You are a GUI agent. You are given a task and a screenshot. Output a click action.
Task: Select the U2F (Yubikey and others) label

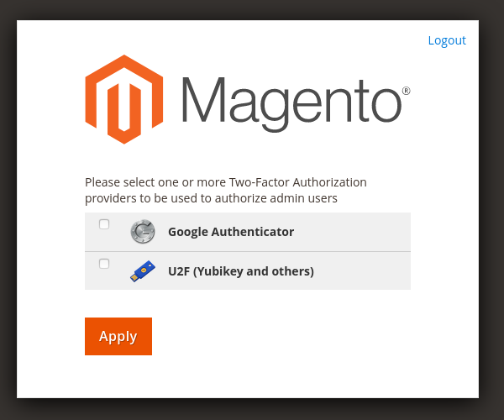pyautogui.click(x=241, y=271)
